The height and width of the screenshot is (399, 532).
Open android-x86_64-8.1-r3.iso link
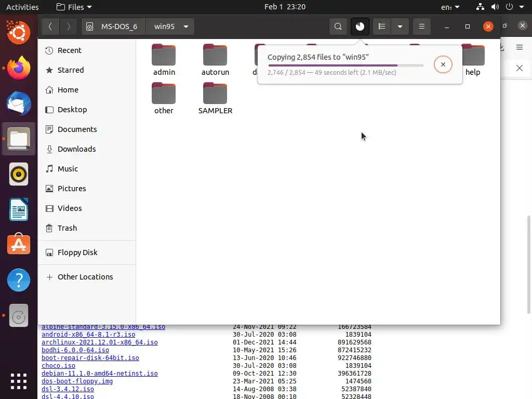pos(88,335)
